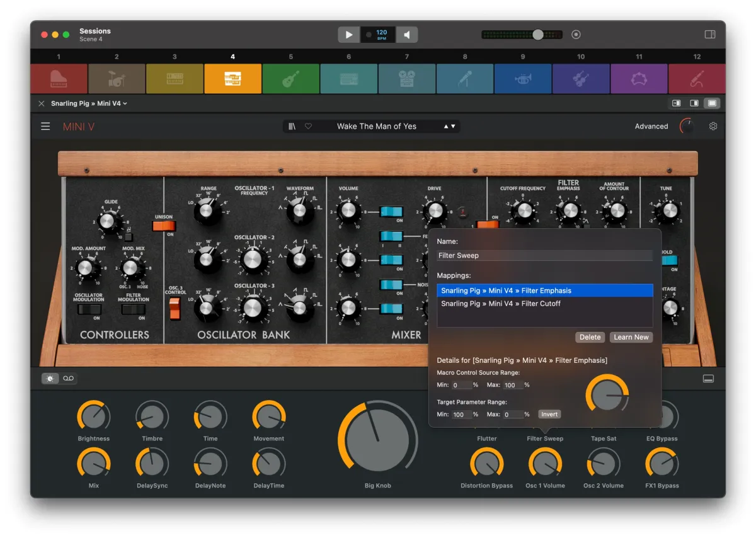Select the teal keyboard scene tile 6
Viewport: 756px width, 538px height.
(349, 79)
